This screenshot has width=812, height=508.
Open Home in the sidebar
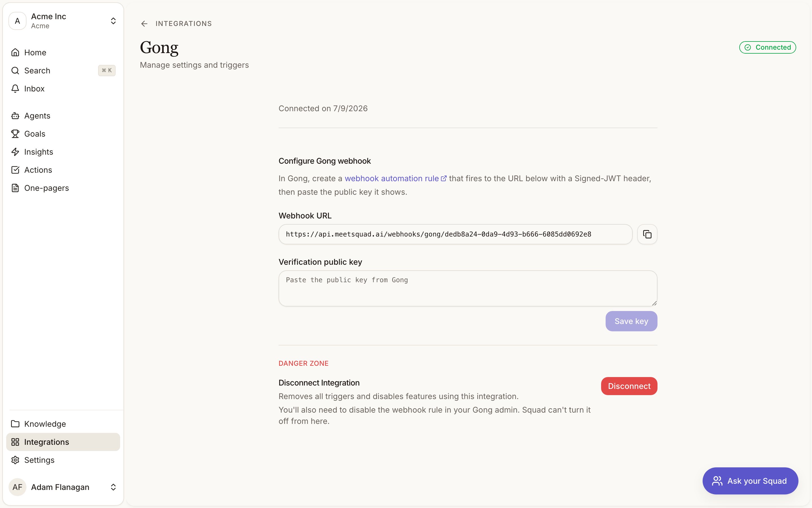(63, 52)
